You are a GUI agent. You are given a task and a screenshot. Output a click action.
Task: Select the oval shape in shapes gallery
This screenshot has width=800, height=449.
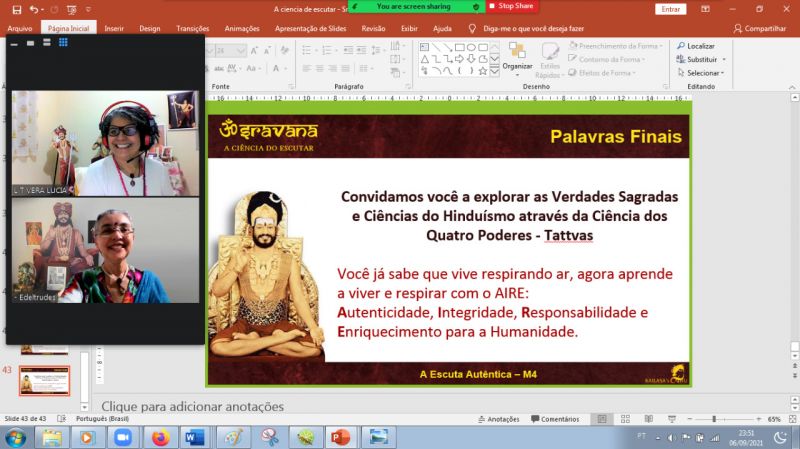click(x=471, y=47)
